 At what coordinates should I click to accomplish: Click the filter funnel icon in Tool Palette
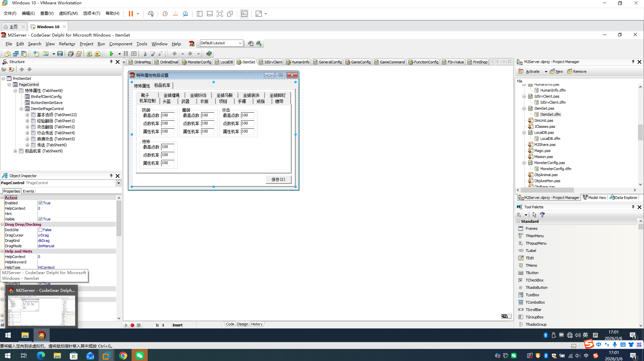coord(542,215)
